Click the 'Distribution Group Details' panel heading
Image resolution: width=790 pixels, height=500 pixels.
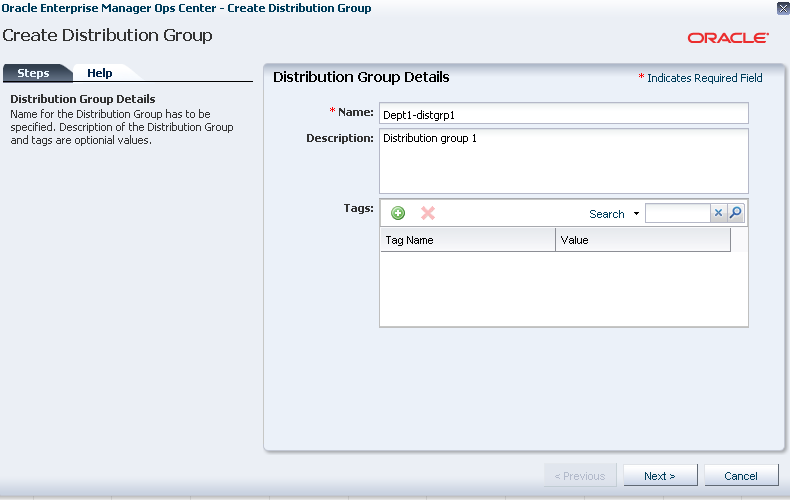point(361,77)
